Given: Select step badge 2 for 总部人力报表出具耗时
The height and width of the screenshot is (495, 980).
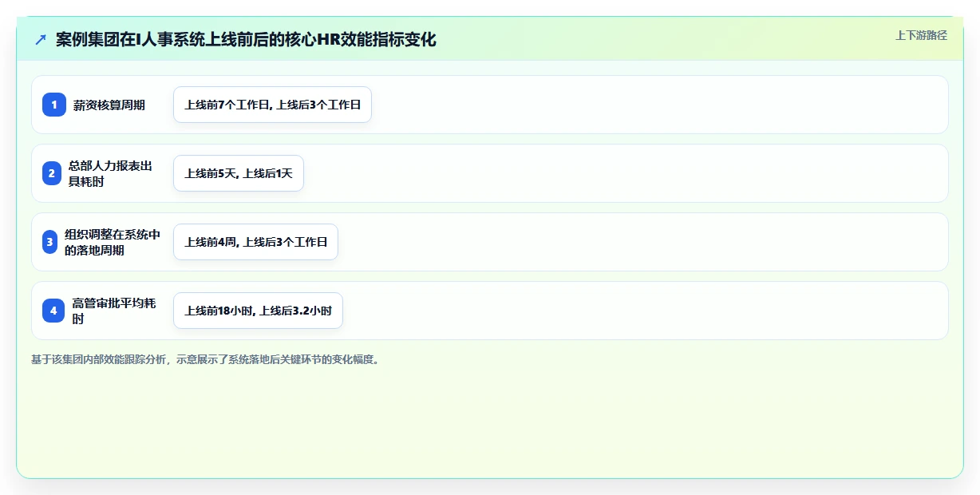Looking at the screenshot, I should tap(52, 173).
